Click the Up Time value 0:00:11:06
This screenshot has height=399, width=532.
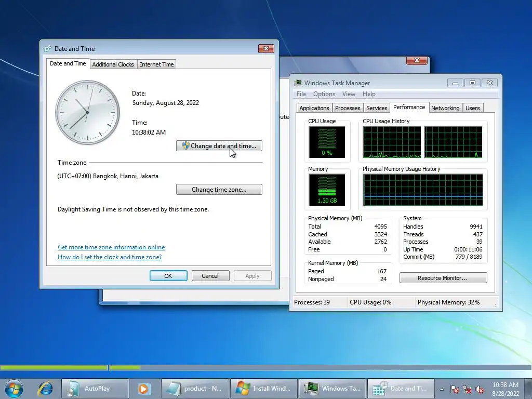(x=468, y=249)
